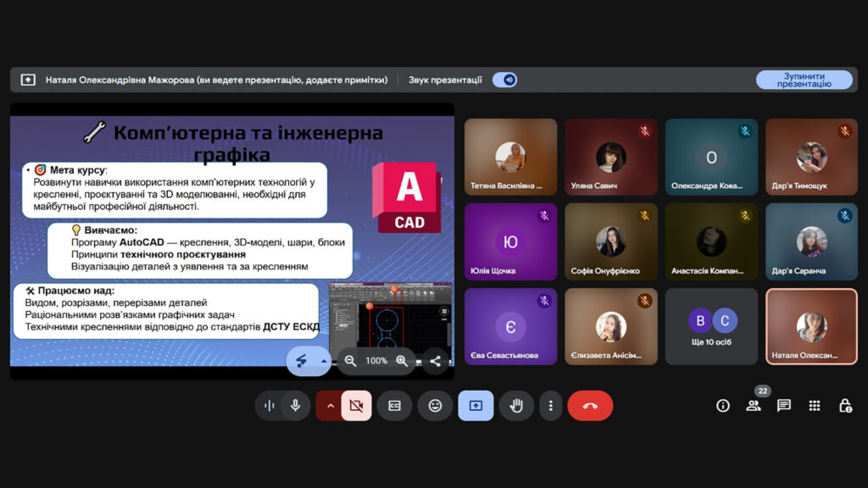Click the microphone button in call controls
Viewport: 868px width, 488px height.
click(x=296, y=406)
